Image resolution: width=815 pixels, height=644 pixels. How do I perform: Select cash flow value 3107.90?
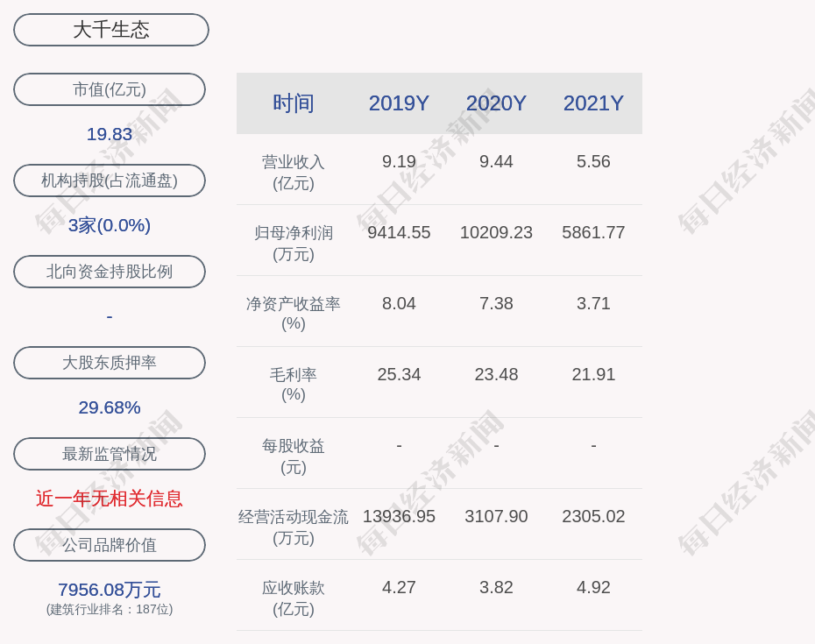496,517
